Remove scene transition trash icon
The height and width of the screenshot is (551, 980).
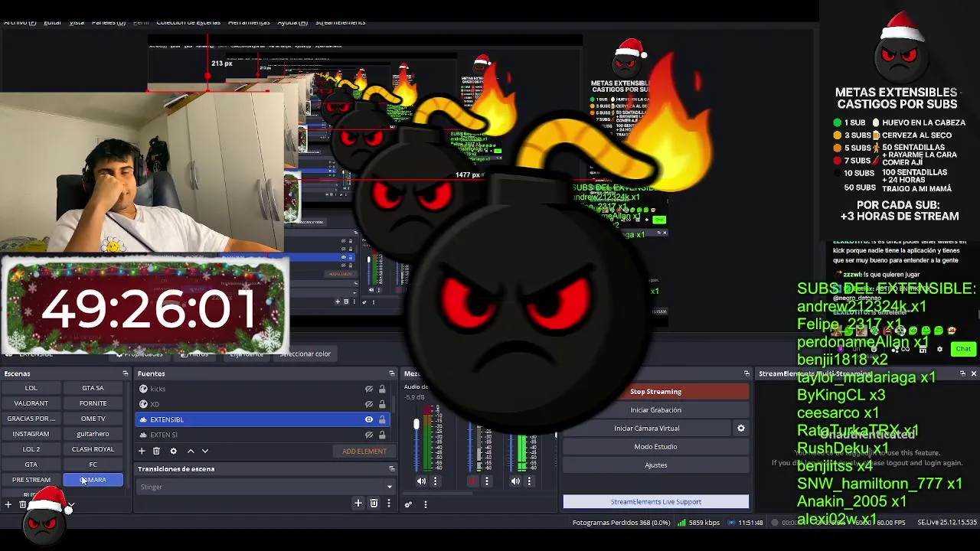(x=374, y=503)
